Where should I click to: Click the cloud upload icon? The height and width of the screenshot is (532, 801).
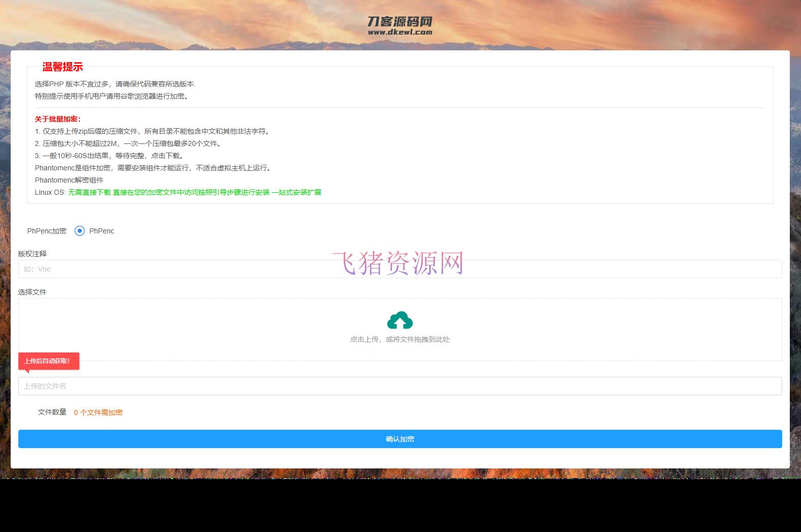(x=400, y=320)
